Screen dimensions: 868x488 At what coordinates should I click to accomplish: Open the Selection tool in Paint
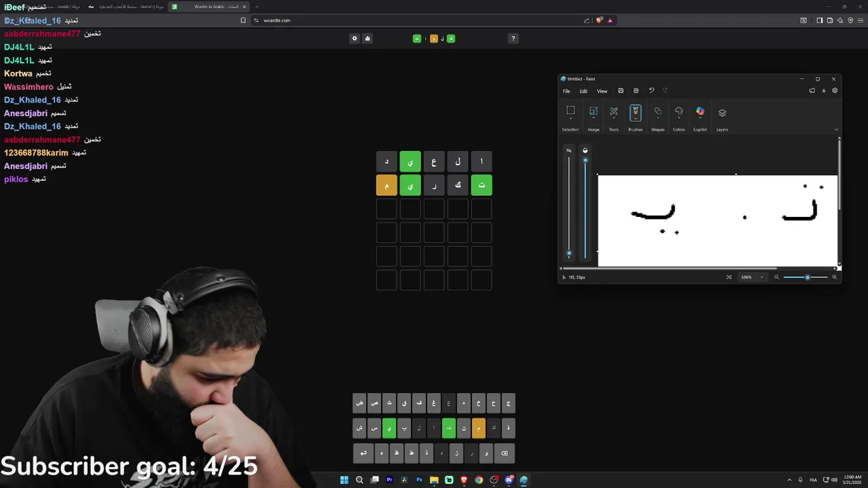point(570,110)
